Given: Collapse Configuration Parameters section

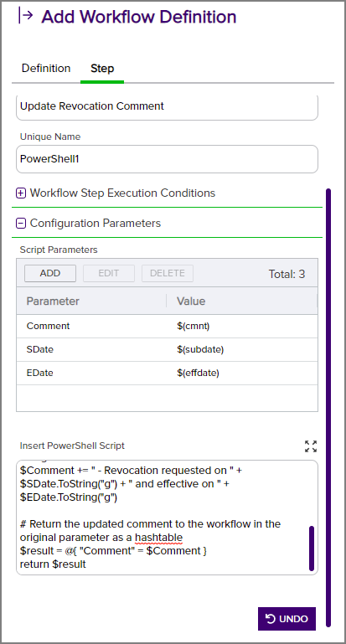Looking at the screenshot, I should (96, 224).
